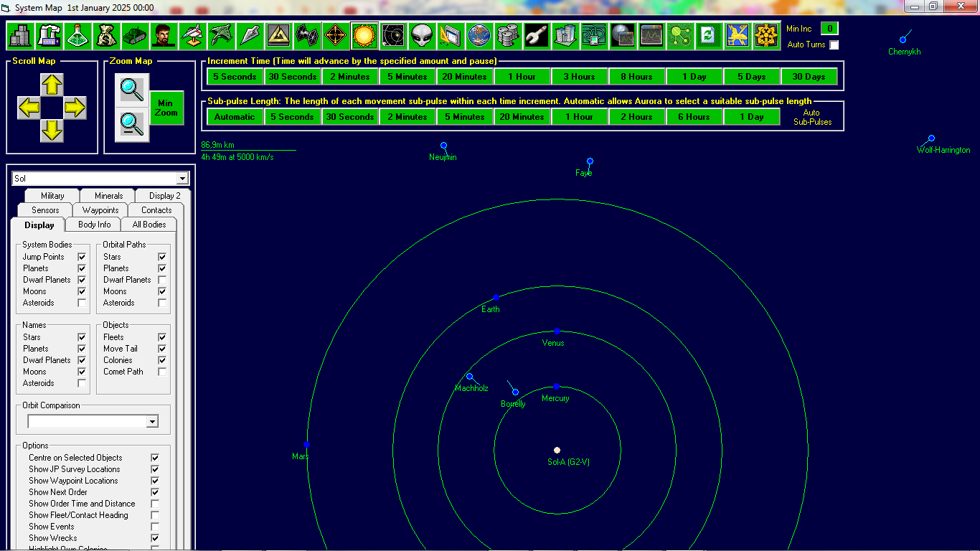Viewport: 980px width, 551px height.
Task: Advance time by 30 Days
Action: click(x=809, y=77)
